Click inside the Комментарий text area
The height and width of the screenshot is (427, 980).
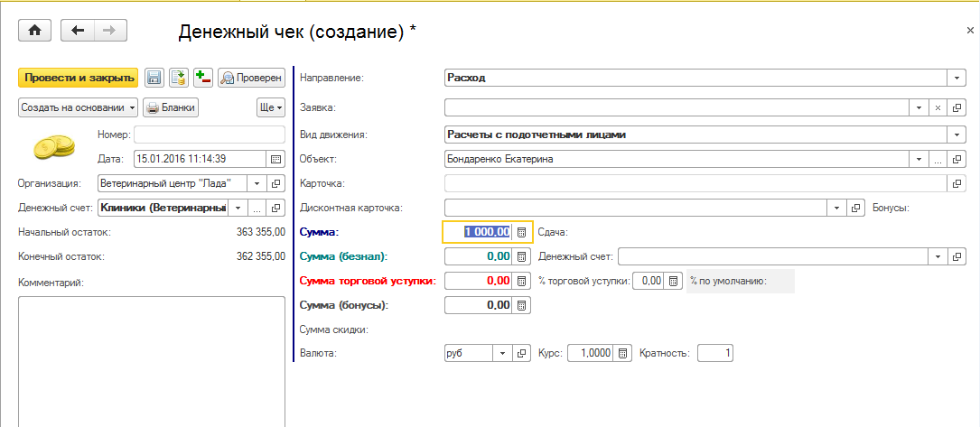point(151,361)
